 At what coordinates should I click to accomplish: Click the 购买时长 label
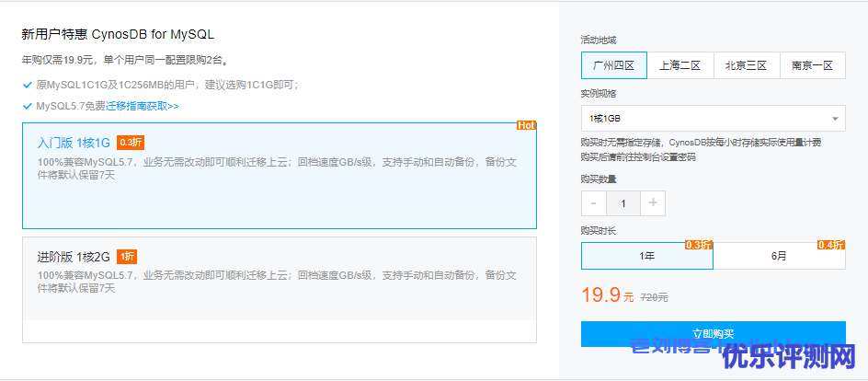599,230
